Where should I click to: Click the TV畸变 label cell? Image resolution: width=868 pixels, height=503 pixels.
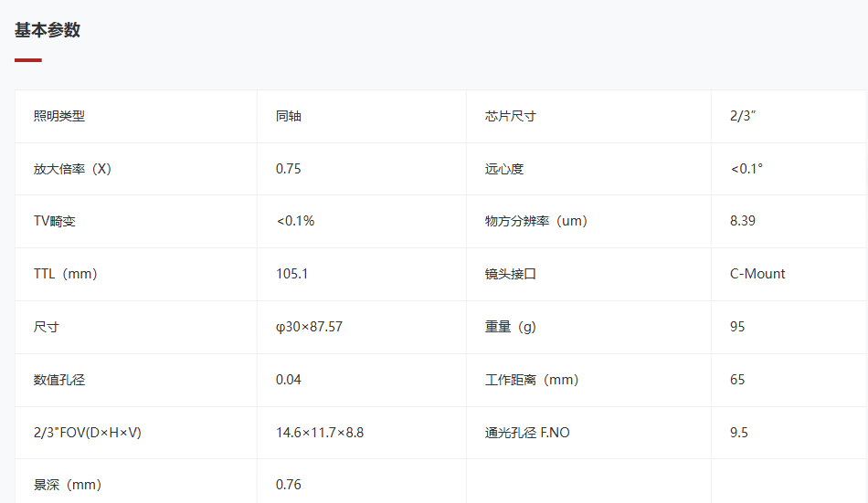pyautogui.click(x=135, y=221)
